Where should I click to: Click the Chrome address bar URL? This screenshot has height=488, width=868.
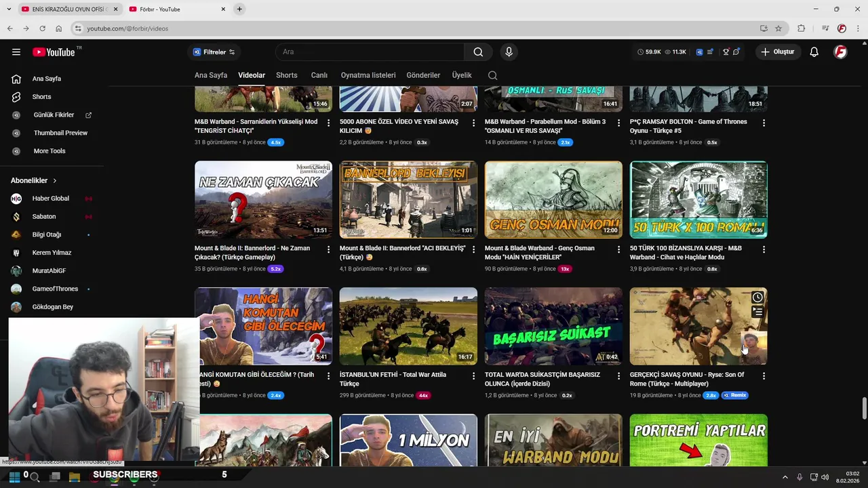127,28
